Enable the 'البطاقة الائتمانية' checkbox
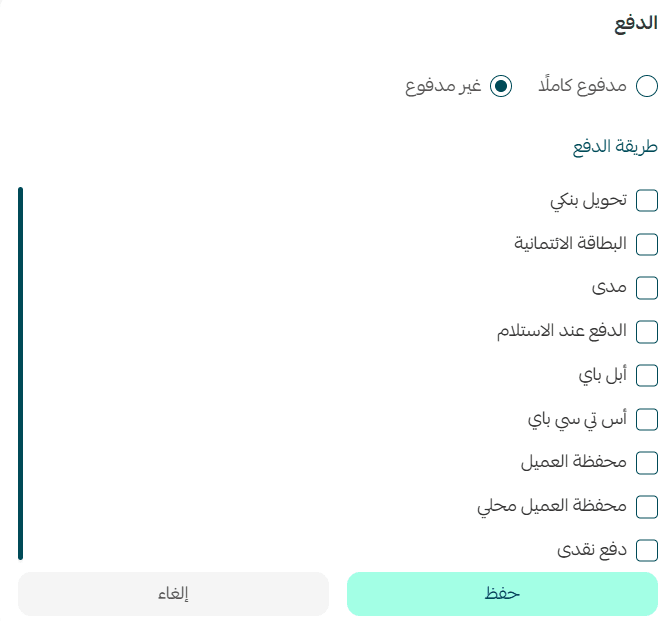The height and width of the screenshot is (621, 670). [x=647, y=244]
